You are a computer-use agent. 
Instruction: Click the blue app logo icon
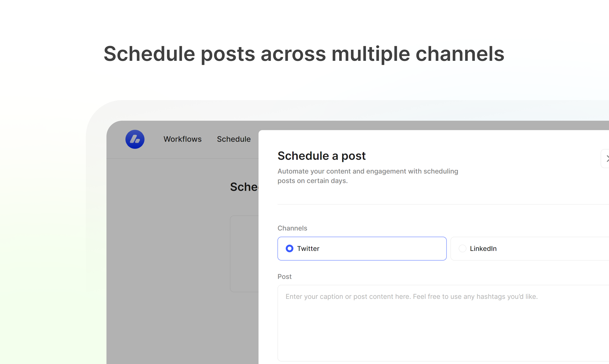135,139
